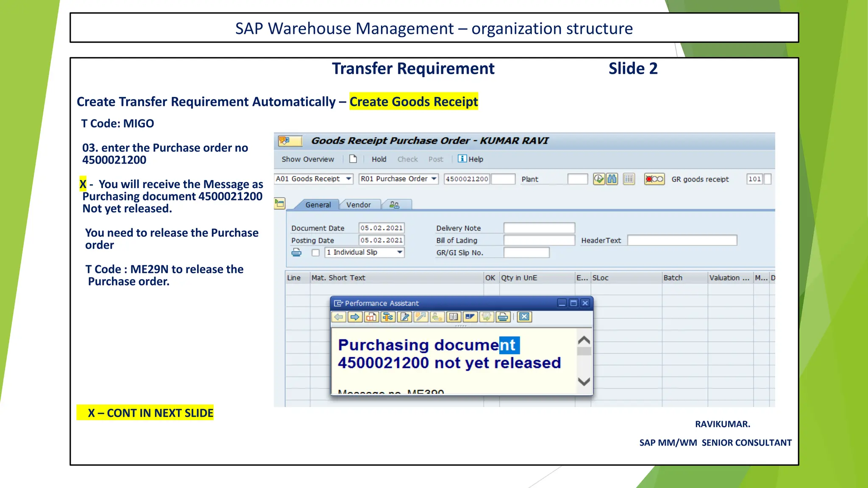Click the OK column header
The image size is (868, 488).
coord(492,278)
